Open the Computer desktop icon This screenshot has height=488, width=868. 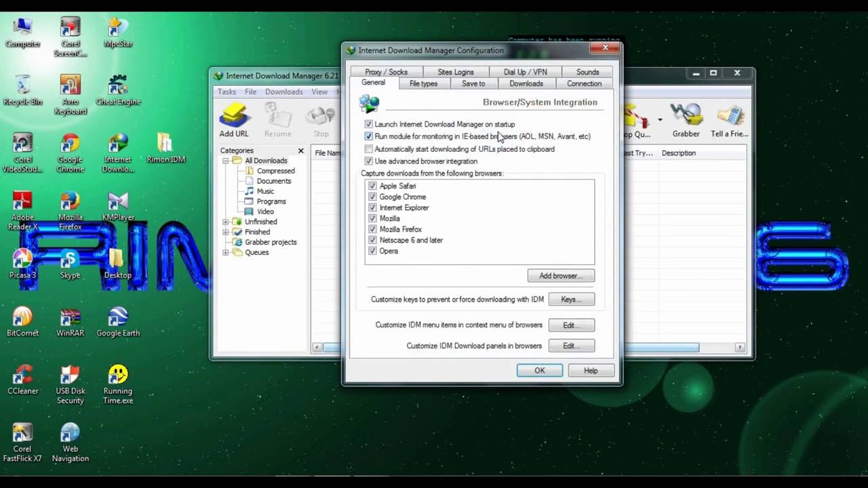pos(22,32)
